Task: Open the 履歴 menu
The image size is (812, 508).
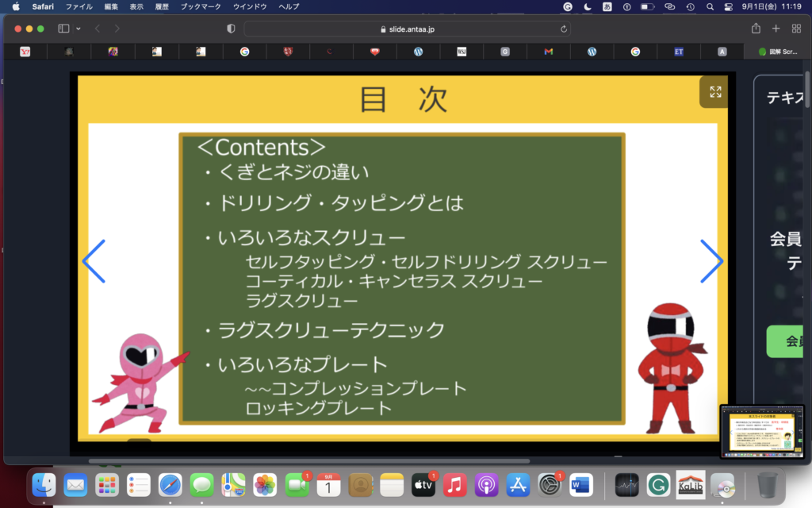Action: (x=162, y=6)
